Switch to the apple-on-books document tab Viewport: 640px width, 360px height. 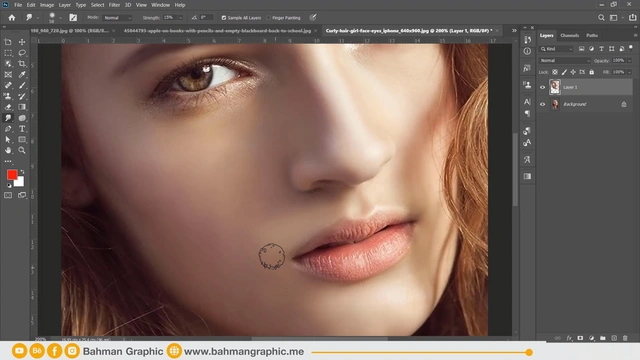pyautogui.click(x=218, y=31)
